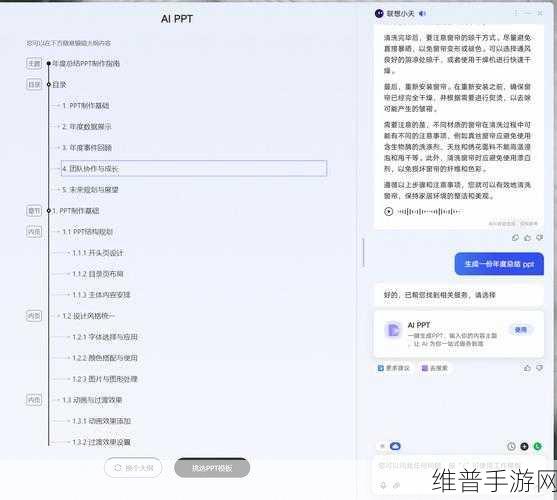Click 内容 tag beside 1.3 动画与过渡效果

coord(34,400)
